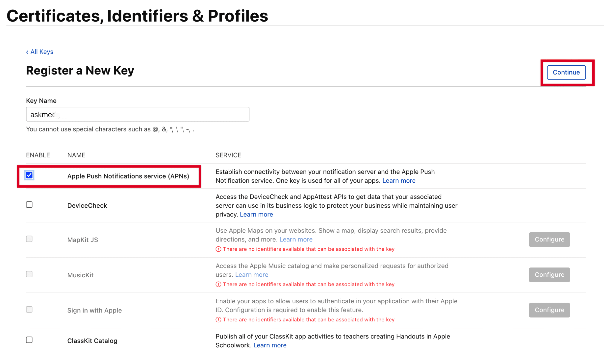604x364 pixels.
Task: Click the Key Name input field
Action: (x=138, y=114)
